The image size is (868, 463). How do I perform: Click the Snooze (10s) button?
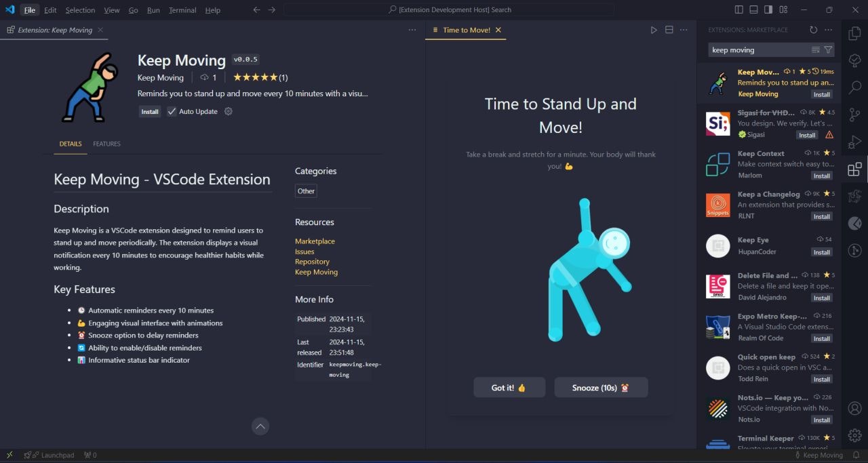601,388
